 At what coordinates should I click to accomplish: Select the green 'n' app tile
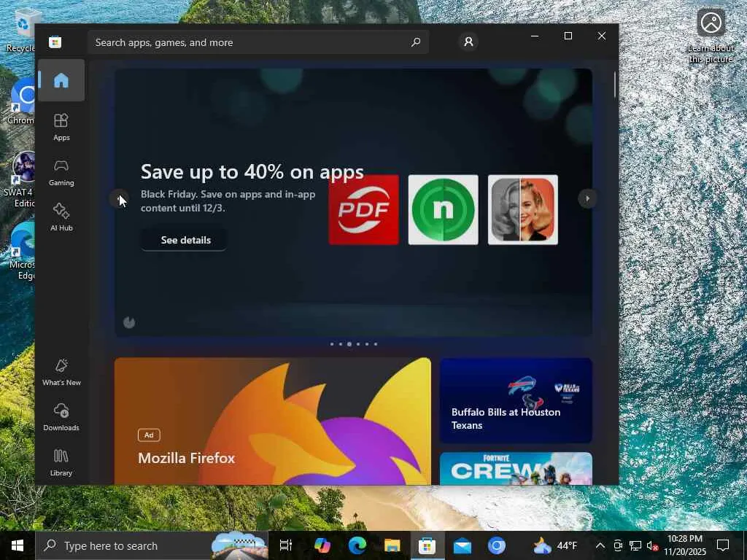(x=444, y=209)
